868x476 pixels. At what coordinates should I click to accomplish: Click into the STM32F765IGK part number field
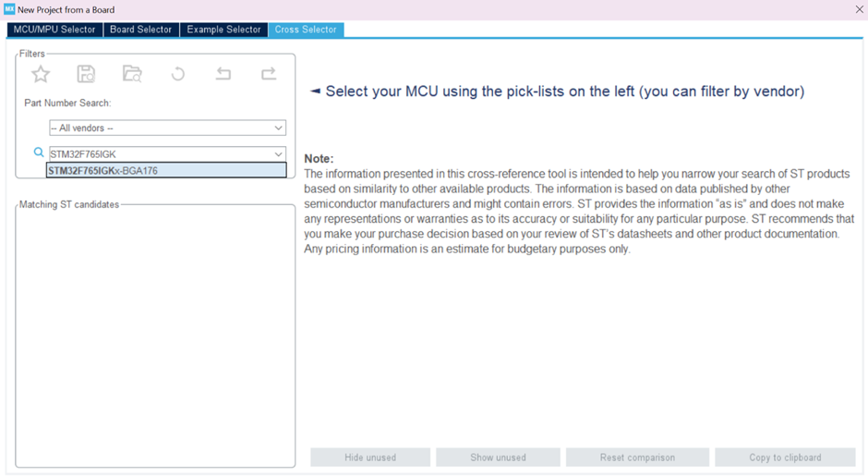157,154
